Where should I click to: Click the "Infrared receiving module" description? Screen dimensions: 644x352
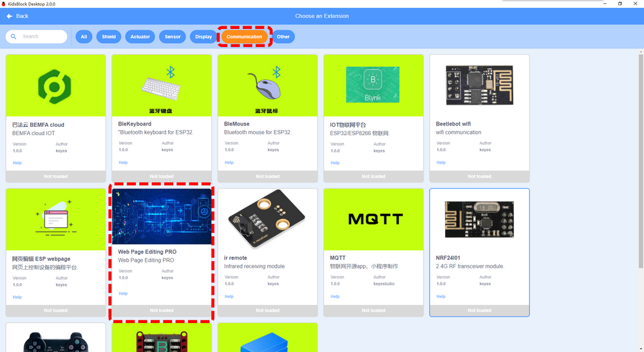pos(254,266)
